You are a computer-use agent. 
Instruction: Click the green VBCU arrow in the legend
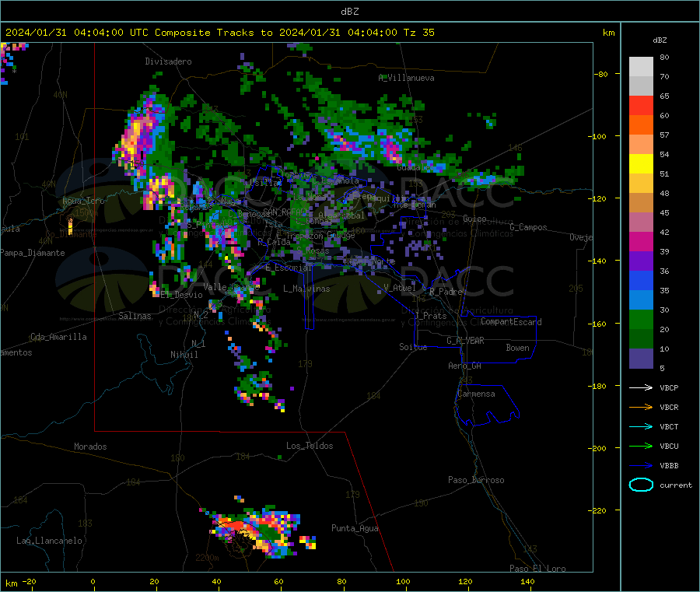tap(641, 446)
